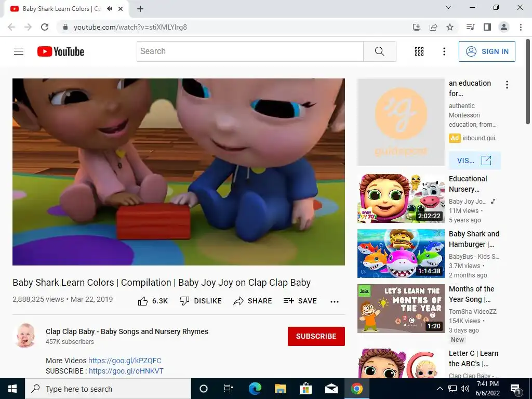Toggle the Chrome side panel

(x=487, y=27)
